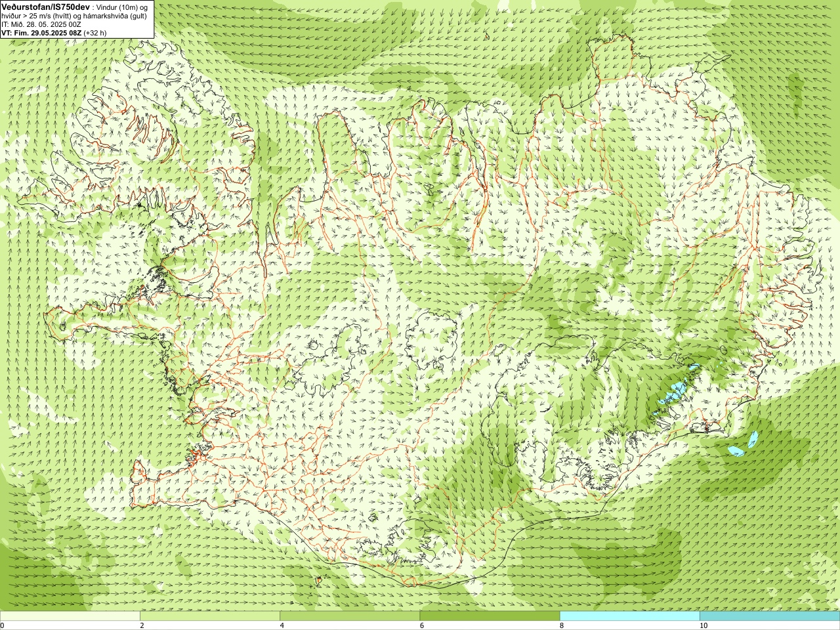The image size is (840, 630).
Task: Click the dark green 6–8 legend segment
Action: click(490, 616)
